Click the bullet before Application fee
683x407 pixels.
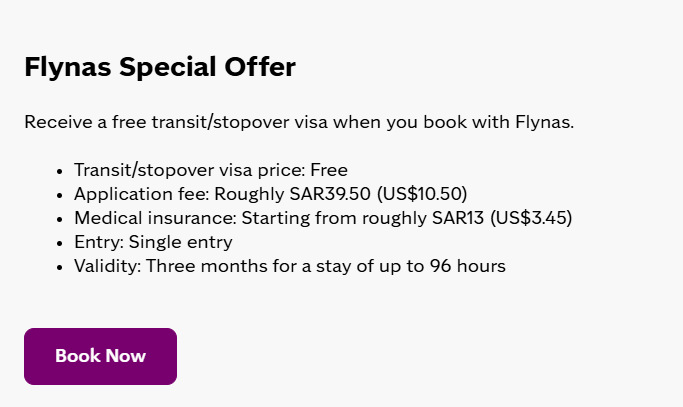60,195
